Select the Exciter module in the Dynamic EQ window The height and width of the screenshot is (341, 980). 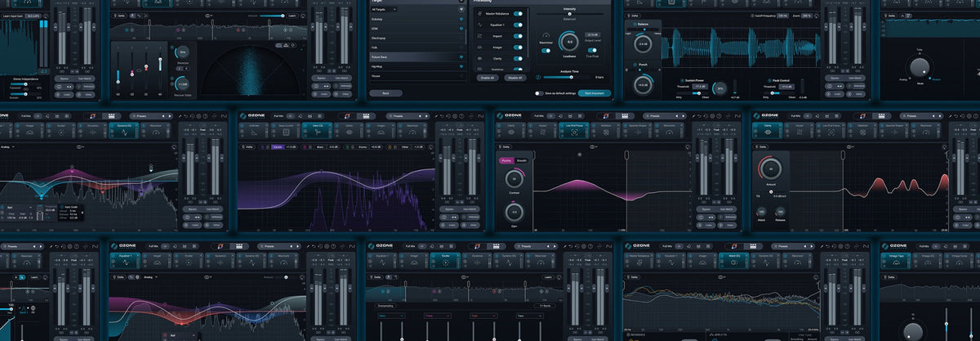(61, 131)
